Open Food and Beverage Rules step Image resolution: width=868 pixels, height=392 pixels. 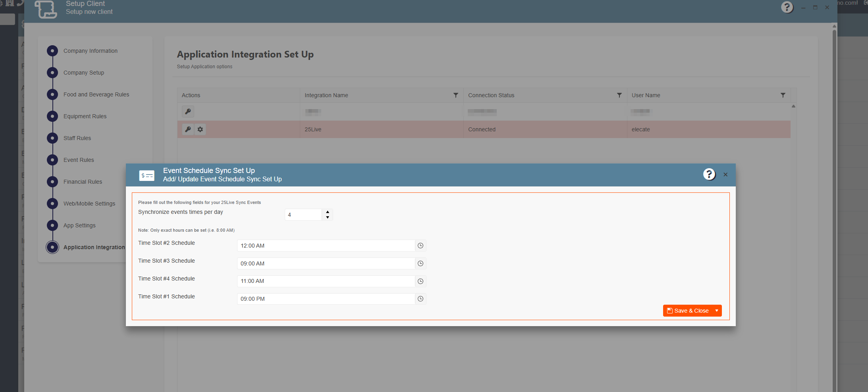tap(96, 94)
